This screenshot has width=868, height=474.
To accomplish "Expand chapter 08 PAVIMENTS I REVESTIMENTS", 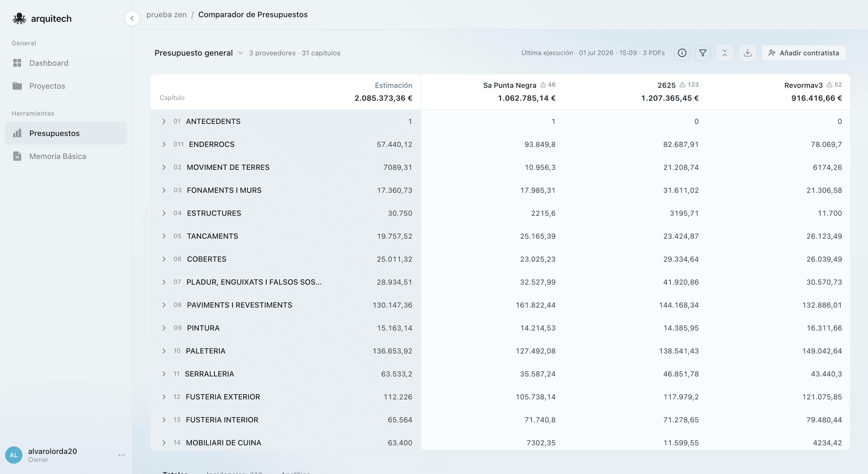I will click(x=164, y=305).
